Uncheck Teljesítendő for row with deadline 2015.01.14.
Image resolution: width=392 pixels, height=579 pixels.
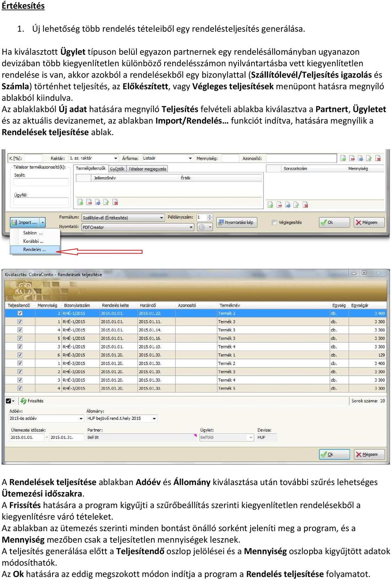[20, 330]
